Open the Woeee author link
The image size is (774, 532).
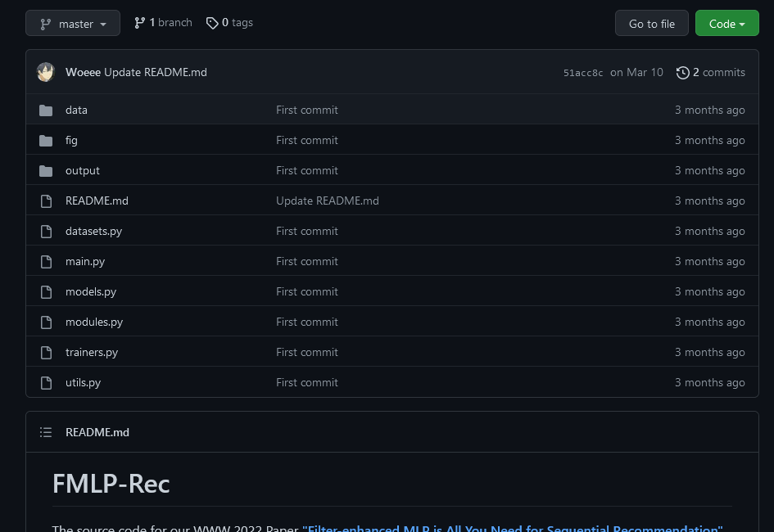(83, 72)
